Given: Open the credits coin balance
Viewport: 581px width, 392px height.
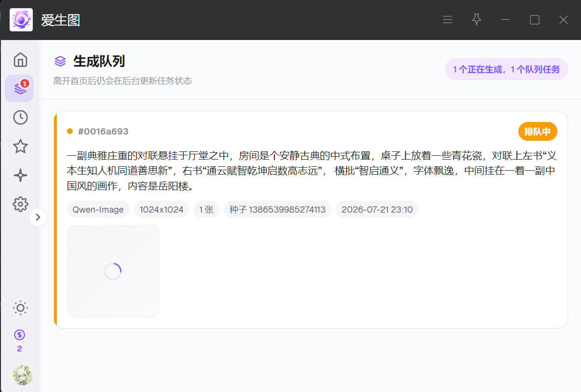Looking at the screenshot, I should click(19, 341).
